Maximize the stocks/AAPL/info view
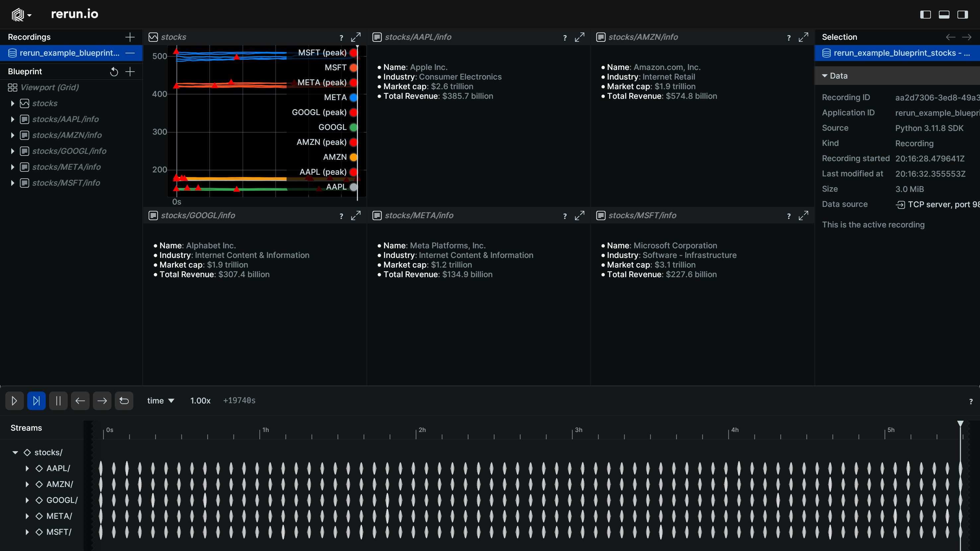The width and height of the screenshot is (980, 551). click(579, 37)
